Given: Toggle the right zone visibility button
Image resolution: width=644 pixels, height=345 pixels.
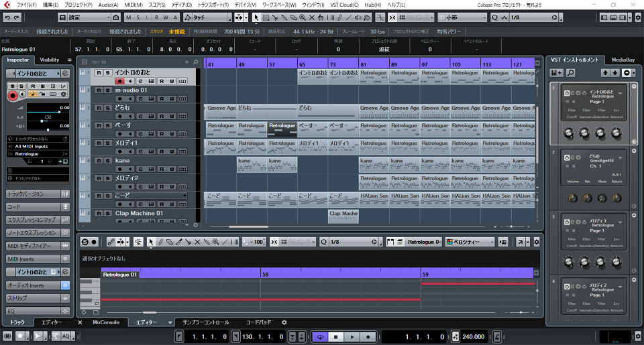Looking at the screenshot, I should tap(623, 17).
